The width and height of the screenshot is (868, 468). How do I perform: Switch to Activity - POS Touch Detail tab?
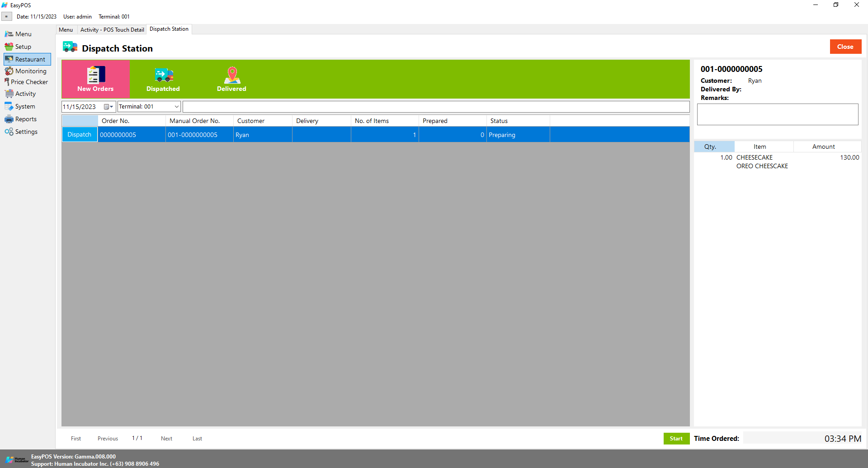112,29
